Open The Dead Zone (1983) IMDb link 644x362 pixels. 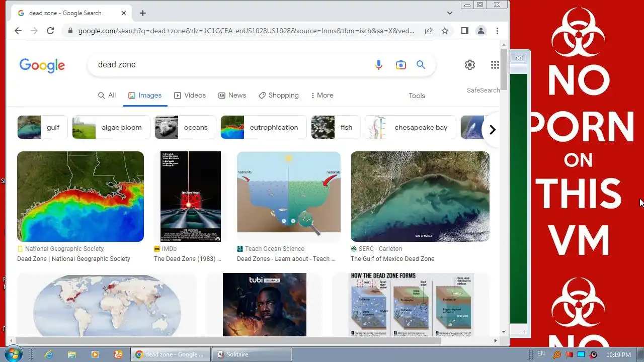pyautogui.click(x=188, y=259)
